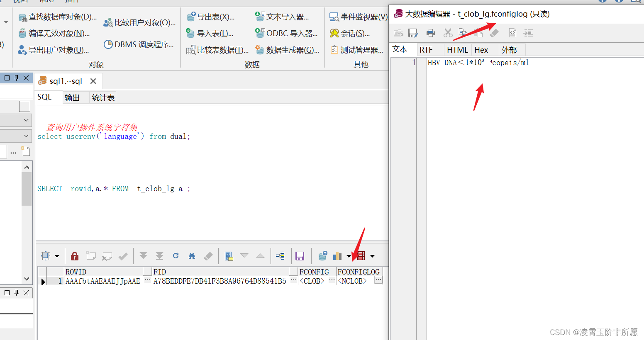Click the copy icon in large data editor
The width and height of the screenshot is (644, 340).
pyautogui.click(x=463, y=32)
